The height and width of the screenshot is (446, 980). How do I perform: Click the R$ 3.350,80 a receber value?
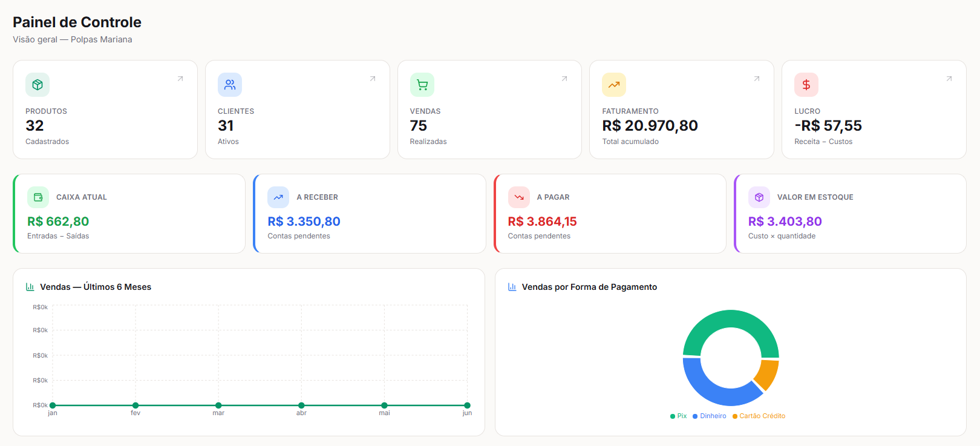coord(304,221)
